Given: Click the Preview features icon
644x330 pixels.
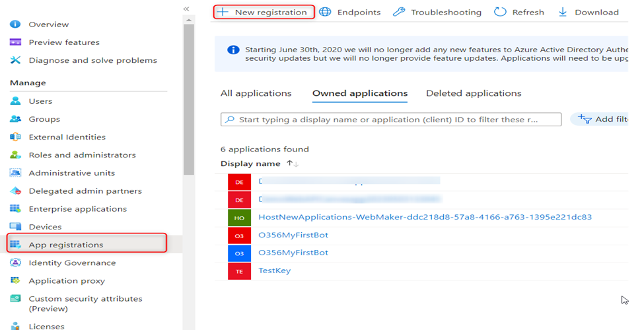Looking at the screenshot, I should (15, 42).
